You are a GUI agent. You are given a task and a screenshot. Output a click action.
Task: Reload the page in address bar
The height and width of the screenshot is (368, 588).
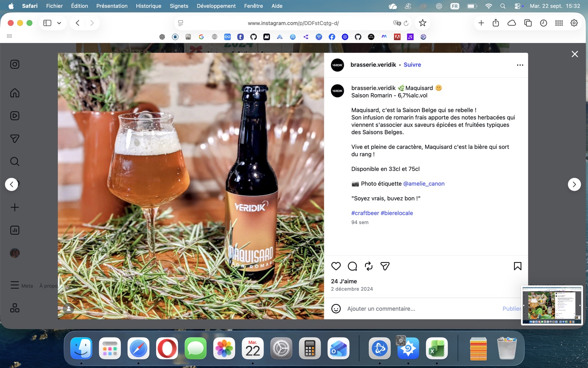406,23
